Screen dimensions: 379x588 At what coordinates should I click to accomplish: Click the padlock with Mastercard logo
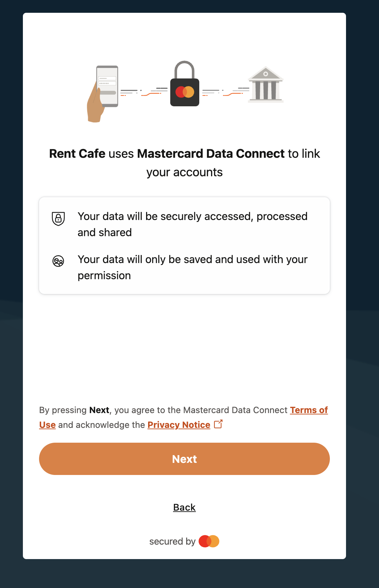[x=184, y=86]
